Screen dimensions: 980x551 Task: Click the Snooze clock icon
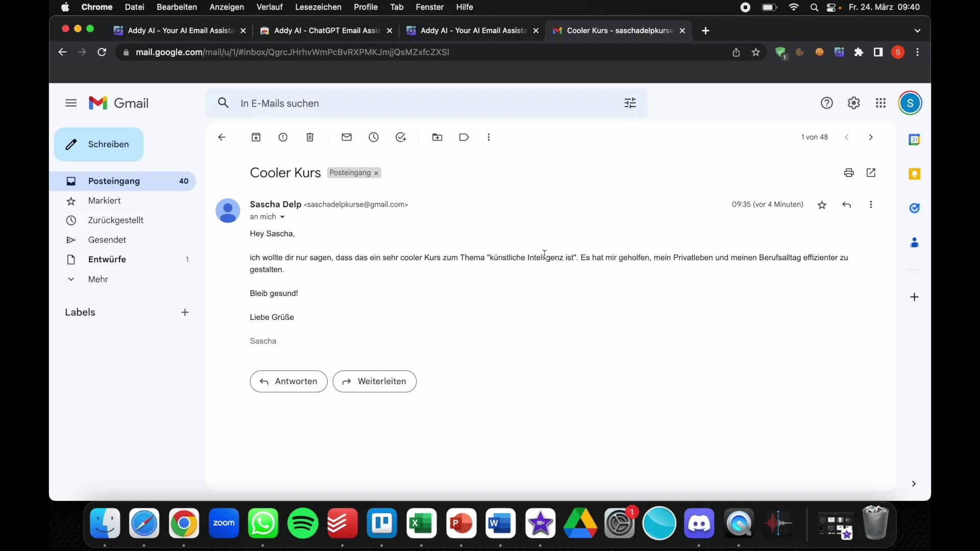[374, 137]
